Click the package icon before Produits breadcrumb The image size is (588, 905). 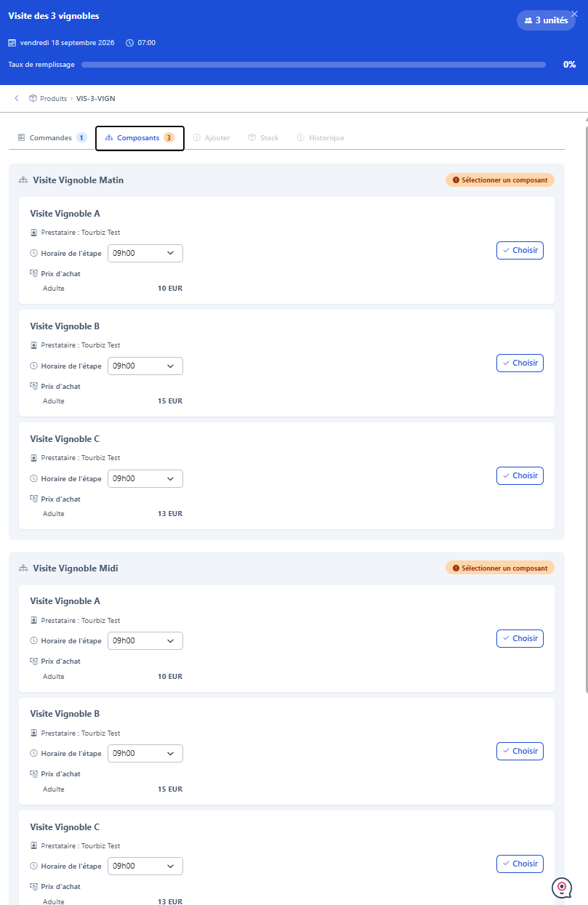[33, 98]
